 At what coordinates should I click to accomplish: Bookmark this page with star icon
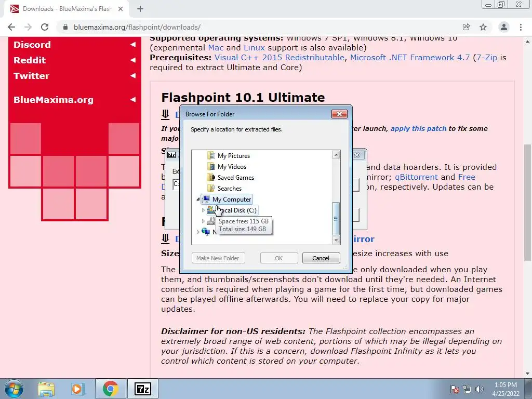coord(483,27)
